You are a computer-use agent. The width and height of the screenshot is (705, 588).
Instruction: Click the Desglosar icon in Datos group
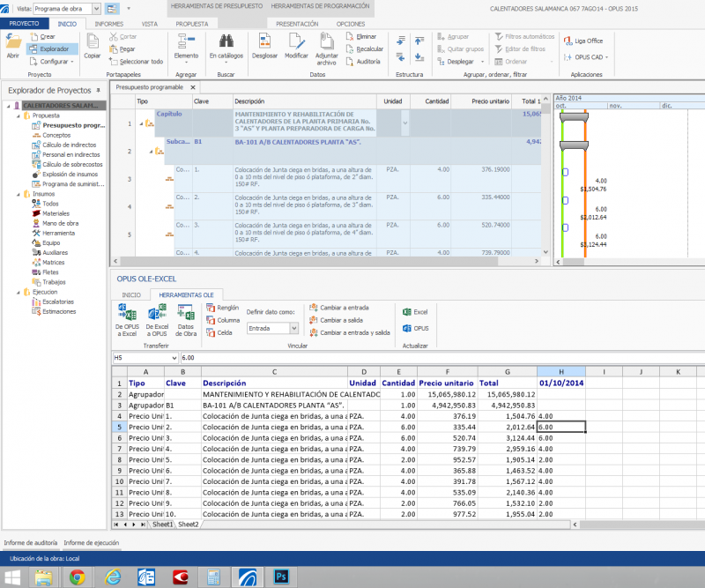tap(264, 41)
